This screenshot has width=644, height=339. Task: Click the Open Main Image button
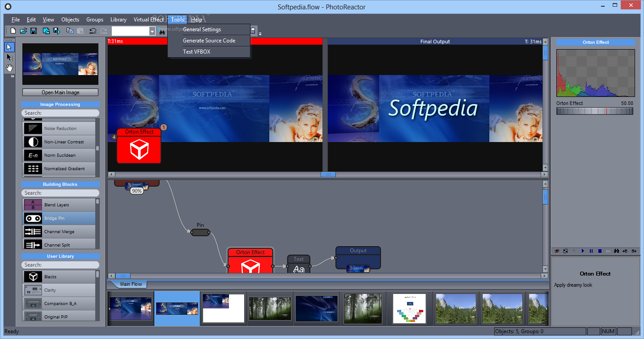coord(60,92)
